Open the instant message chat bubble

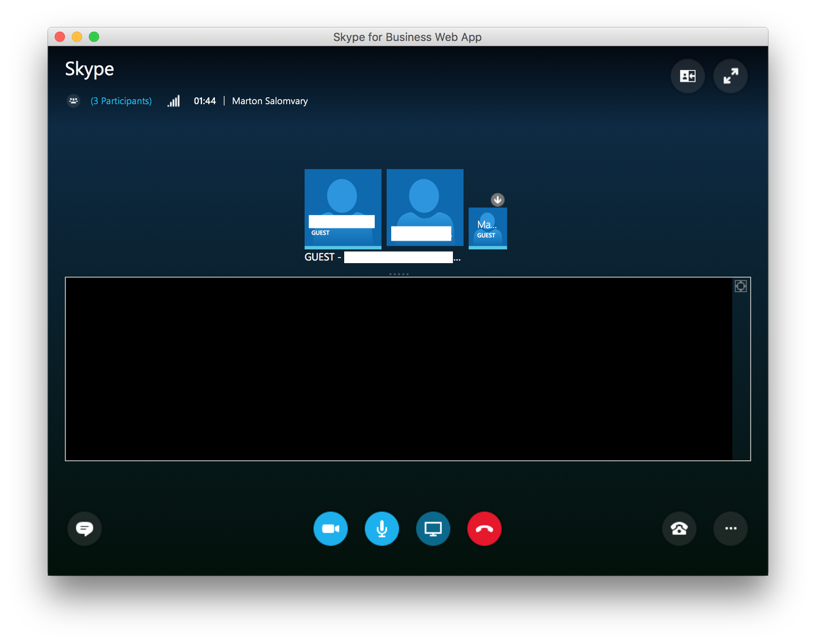pyautogui.click(x=84, y=528)
